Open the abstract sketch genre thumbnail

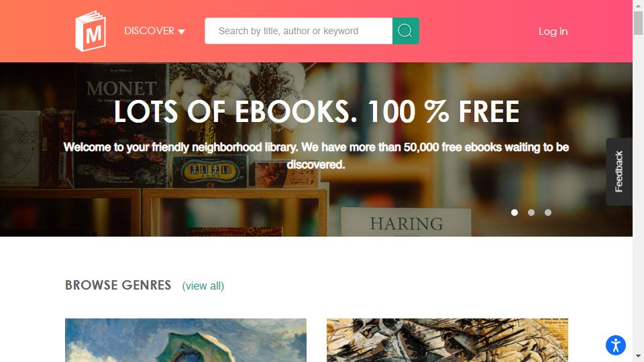[x=447, y=341]
